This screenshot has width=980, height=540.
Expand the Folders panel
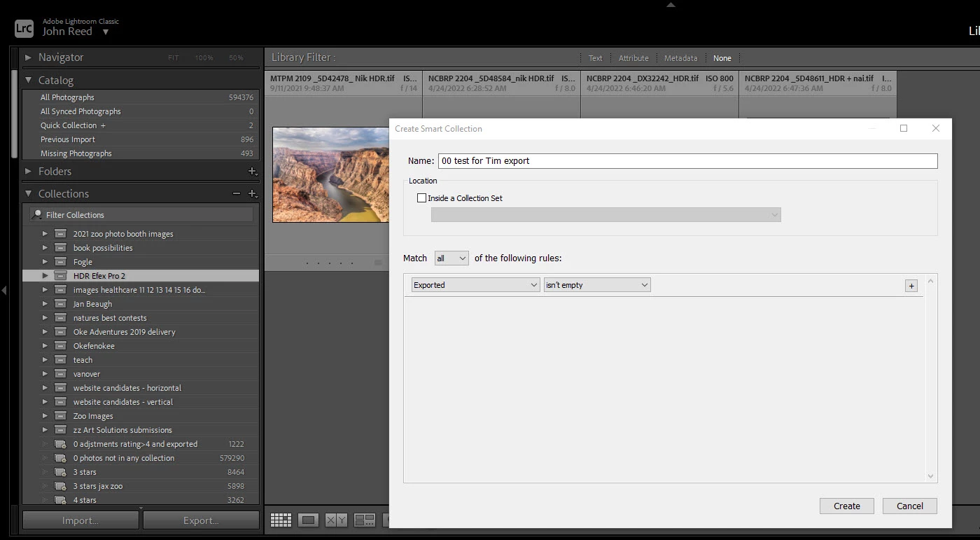point(28,171)
